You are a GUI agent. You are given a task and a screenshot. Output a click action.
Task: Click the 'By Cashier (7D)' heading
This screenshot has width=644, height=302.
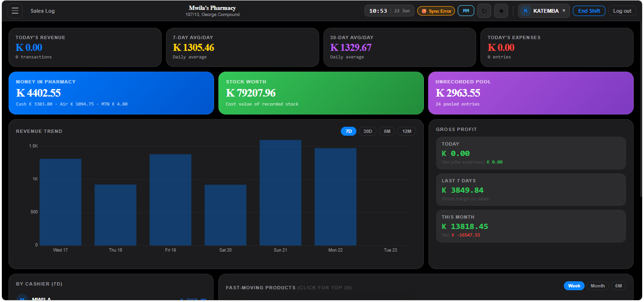39,284
